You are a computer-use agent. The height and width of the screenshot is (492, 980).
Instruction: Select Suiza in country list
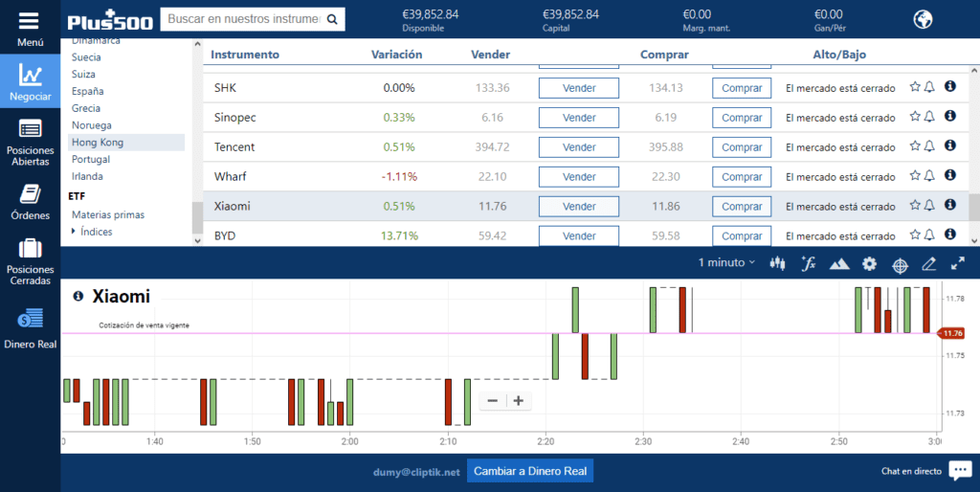point(83,75)
